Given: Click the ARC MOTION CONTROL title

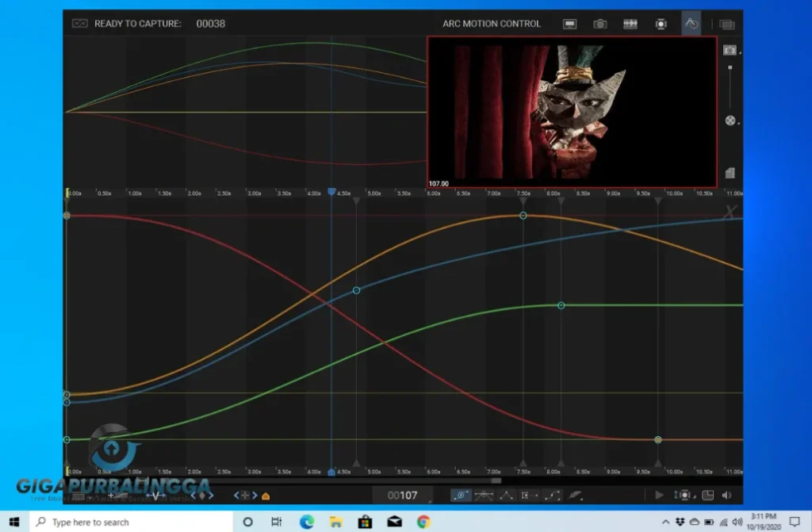Looking at the screenshot, I should click(x=492, y=24).
